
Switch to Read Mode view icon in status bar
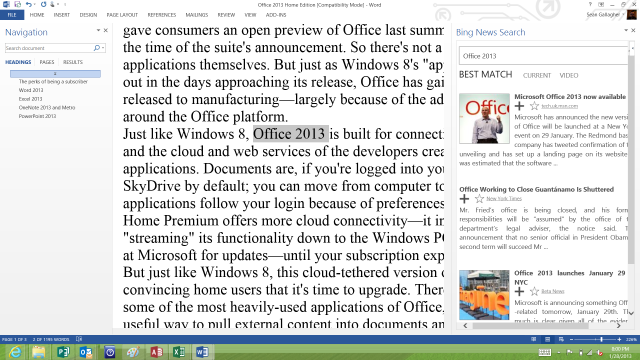(533, 340)
